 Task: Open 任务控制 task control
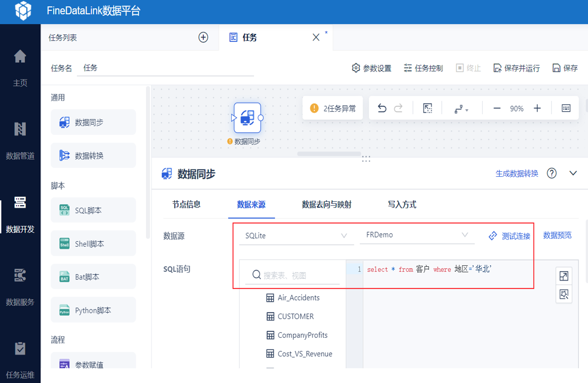[423, 68]
